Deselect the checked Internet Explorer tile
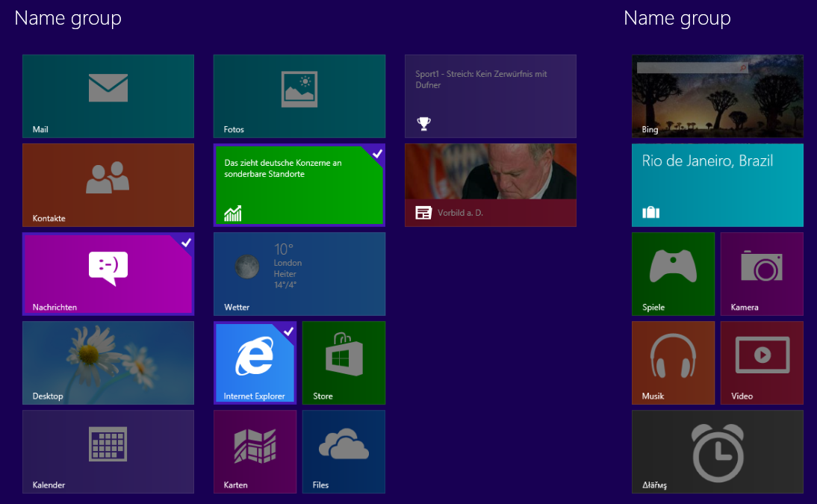The height and width of the screenshot is (504, 817). pyautogui.click(x=255, y=362)
